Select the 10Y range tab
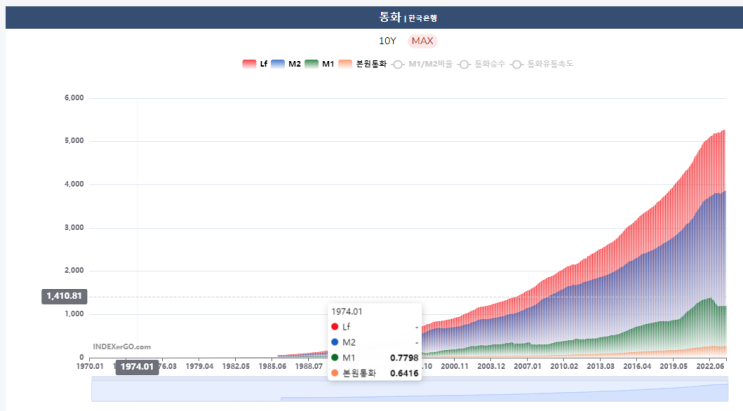 tap(387, 41)
